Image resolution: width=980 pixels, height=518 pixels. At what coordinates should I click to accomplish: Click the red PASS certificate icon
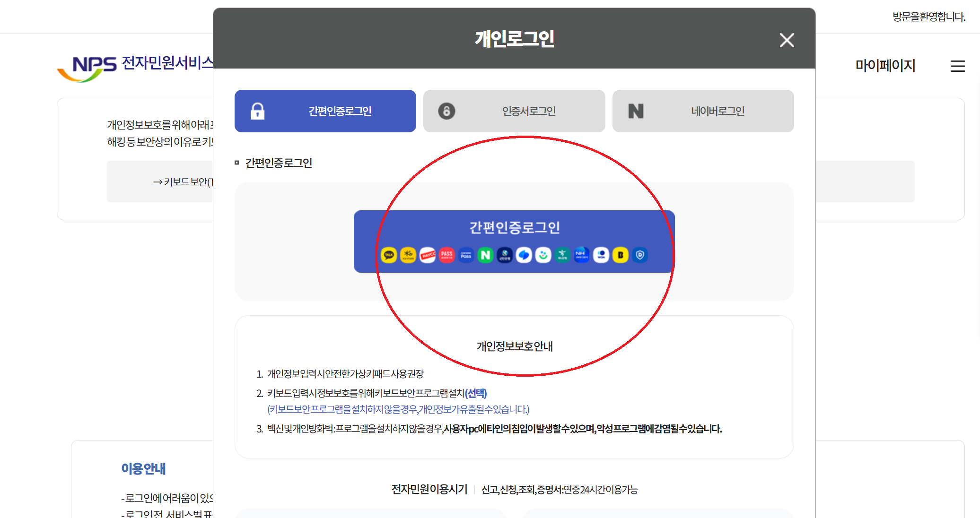point(447,255)
